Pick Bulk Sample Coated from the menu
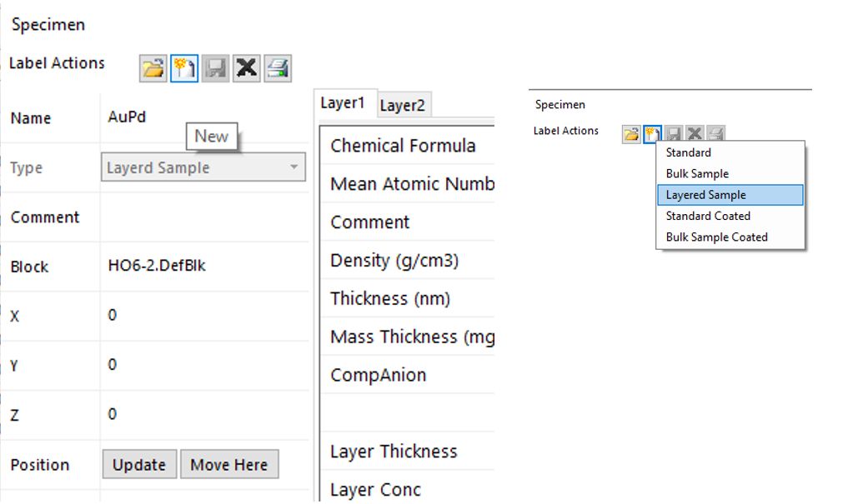 [x=716, y=237]
